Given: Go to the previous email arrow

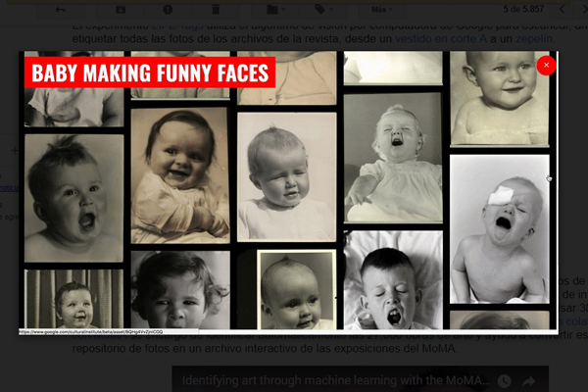Looking at the screenshot, I should click(x=562, y=10).
